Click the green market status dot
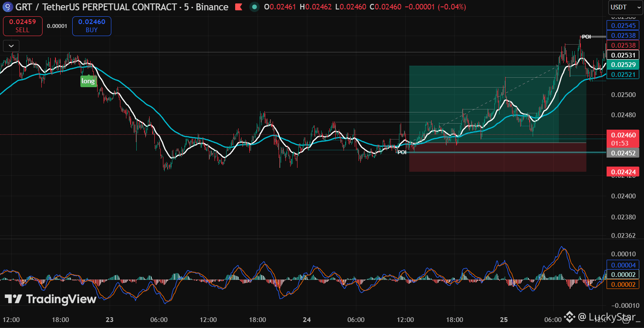This screenshot has width=644, height=328. click(x=254, y=7)
